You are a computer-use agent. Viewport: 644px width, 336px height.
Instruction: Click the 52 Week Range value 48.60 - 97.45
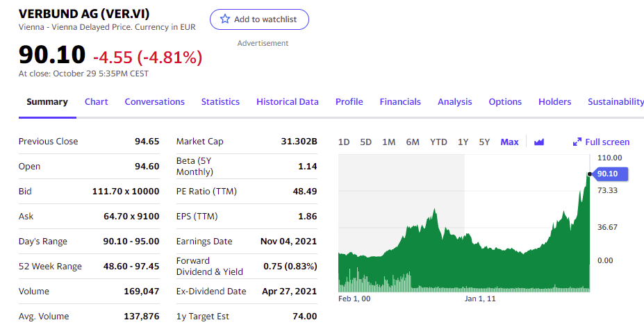[x=131, y=267]
